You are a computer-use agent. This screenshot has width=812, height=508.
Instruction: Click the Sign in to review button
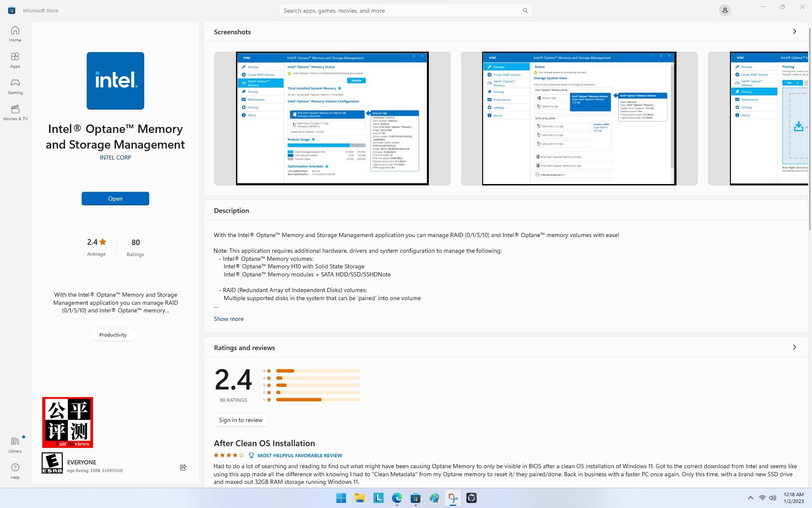coord(241,420)
